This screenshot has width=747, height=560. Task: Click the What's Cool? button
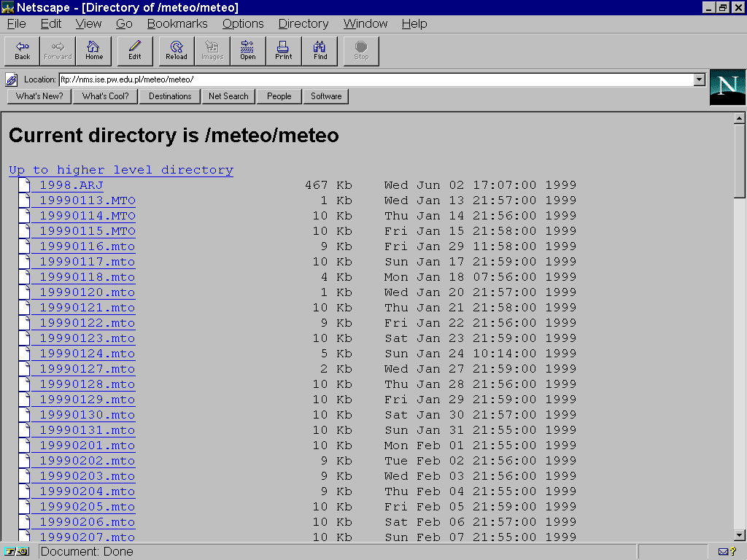pos(105,96)
